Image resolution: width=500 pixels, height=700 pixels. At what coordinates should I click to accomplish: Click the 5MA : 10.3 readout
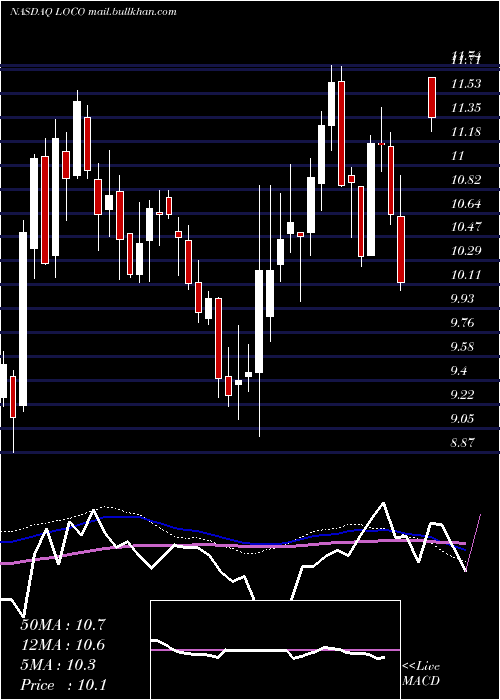[x=58, y=665]
